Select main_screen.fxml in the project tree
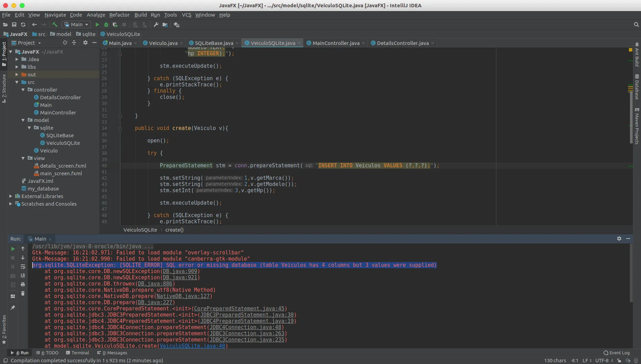 click(x=61, y=174)
